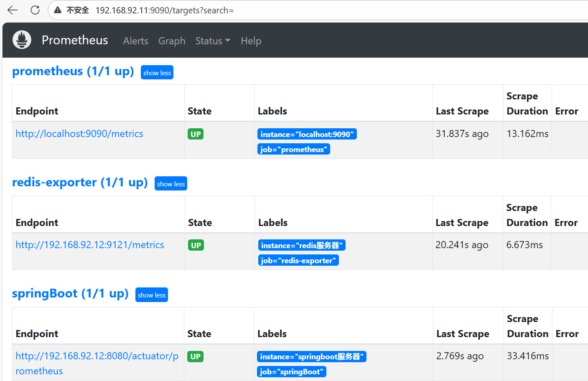Open the 192.168.92.12:8080 actuator endpoint link
The height and width of the screenshot is (381, 588).
tap(97, 363)
